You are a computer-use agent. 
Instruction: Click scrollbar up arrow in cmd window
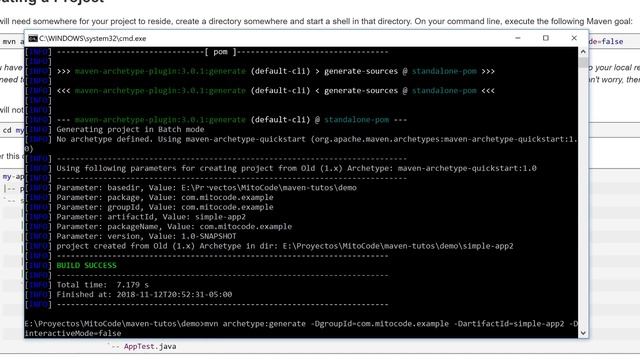coord(583,51)
